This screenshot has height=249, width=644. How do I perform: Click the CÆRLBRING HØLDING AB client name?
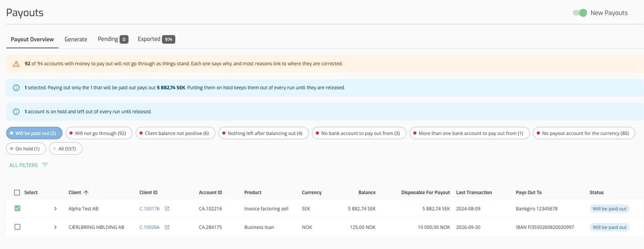[x=96, y=227]
